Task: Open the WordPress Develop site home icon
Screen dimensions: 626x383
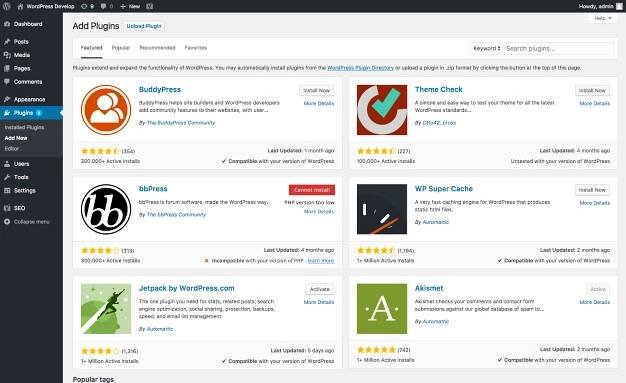Action: pos(20,6)
